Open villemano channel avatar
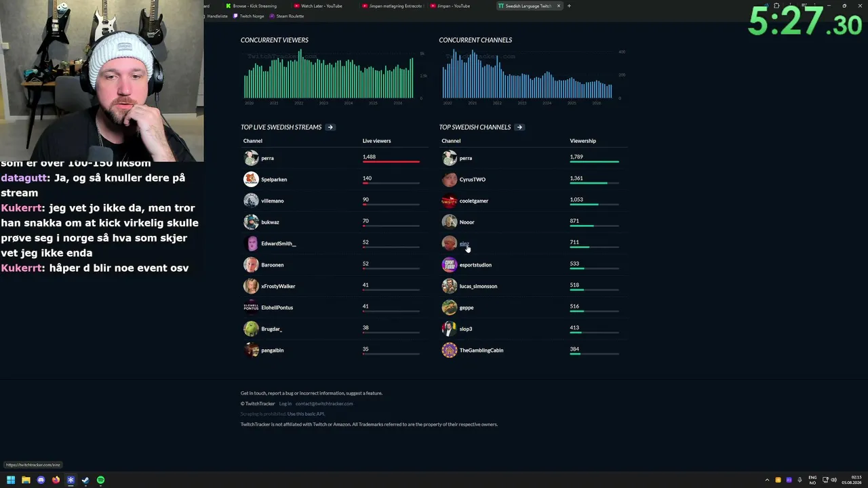 251,201
